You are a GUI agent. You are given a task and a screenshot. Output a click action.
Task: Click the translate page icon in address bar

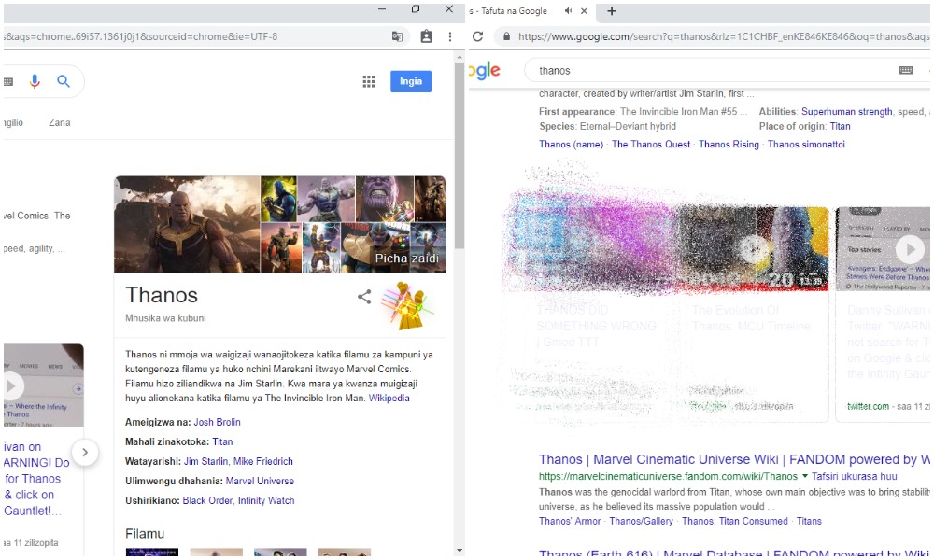[398, 36]
